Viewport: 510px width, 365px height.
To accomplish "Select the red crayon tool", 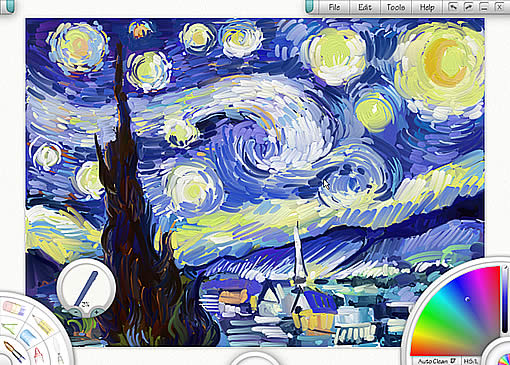I will point(39,355).
